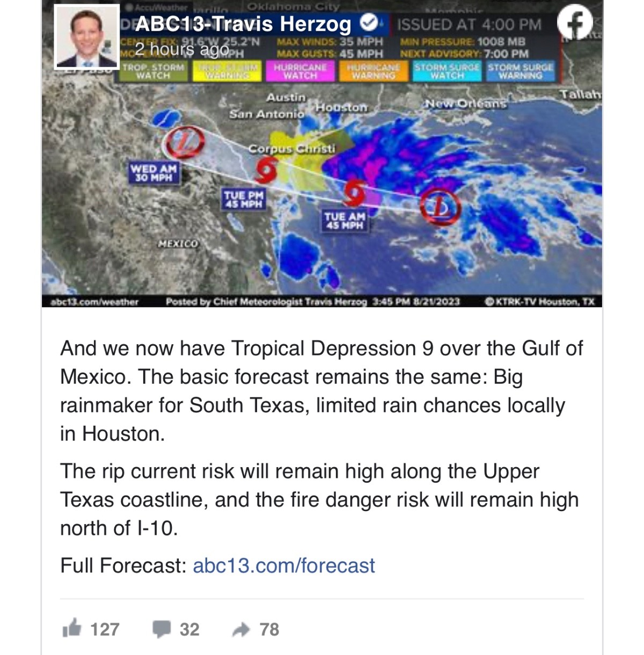Open ABC13-Travis Herzog page name

[243, 24]
